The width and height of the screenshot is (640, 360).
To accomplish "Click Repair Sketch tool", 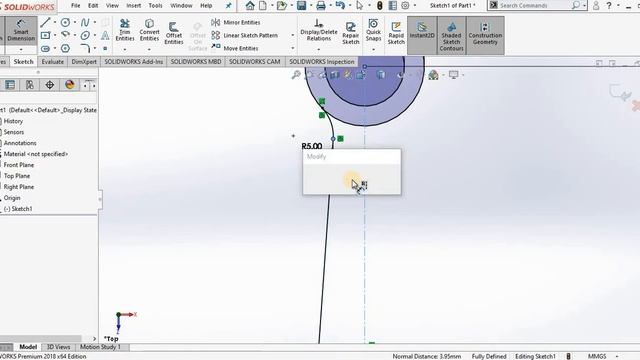I will point(351,33).
